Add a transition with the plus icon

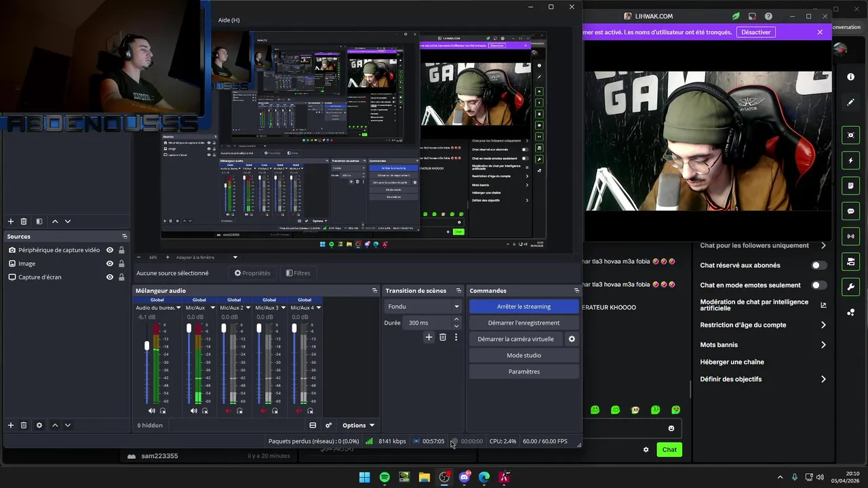[429, 337]
